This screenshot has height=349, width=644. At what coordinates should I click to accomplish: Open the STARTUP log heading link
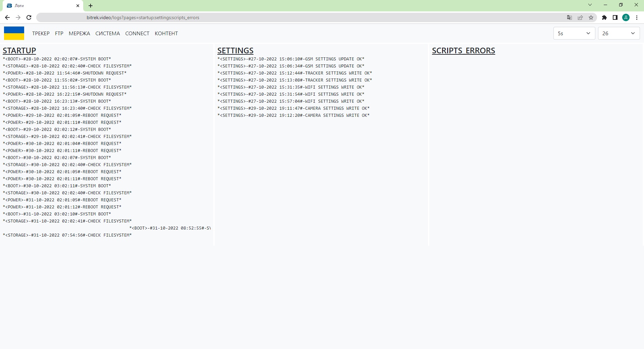(19, 51)
